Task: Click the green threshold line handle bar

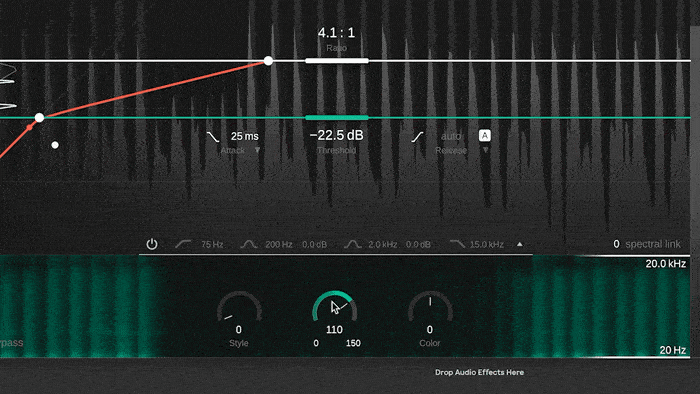Action: (x=337, y=118)
